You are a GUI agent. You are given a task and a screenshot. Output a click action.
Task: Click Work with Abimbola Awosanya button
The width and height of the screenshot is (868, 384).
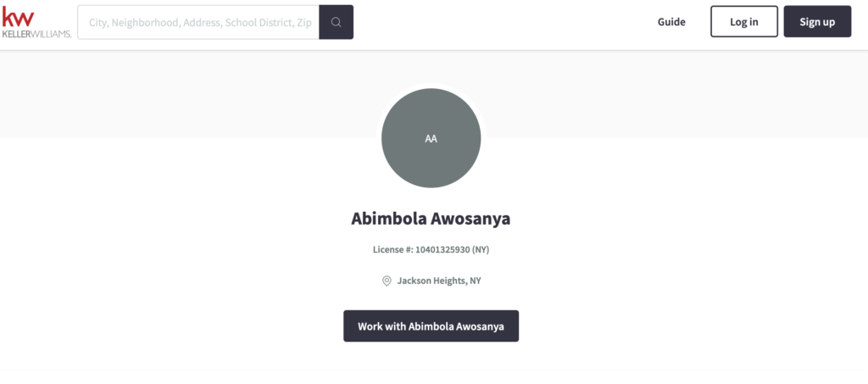[x=431, y=326]
